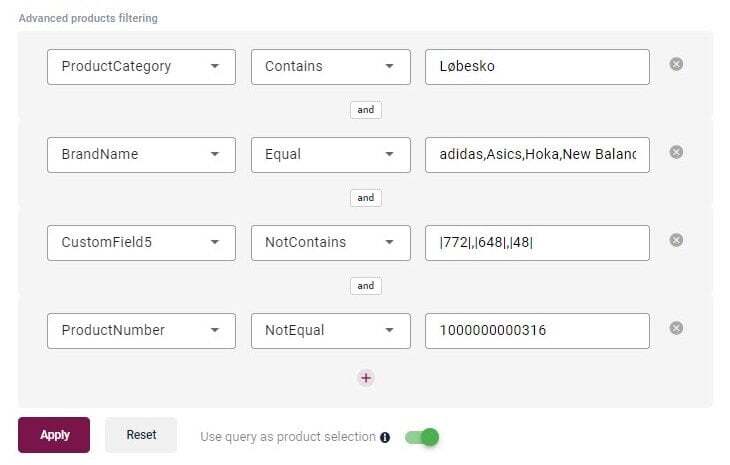
Task: Open the ProductCategory field dropdown
Action: (141, 67)
